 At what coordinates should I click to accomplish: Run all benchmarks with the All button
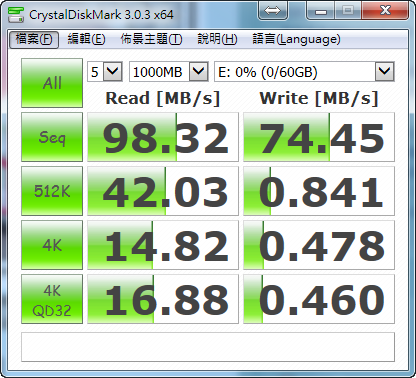click(52, 83)
